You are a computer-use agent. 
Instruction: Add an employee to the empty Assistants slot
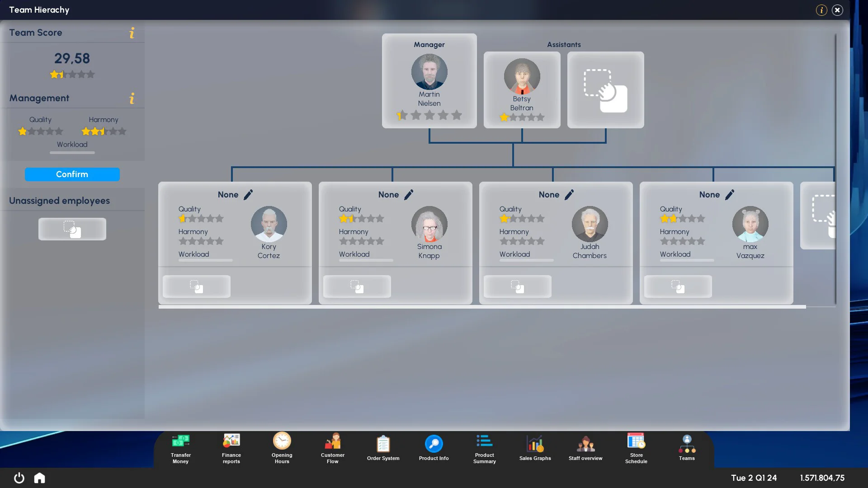(605, 90)
